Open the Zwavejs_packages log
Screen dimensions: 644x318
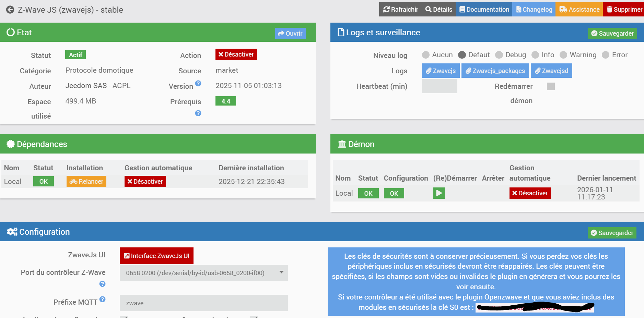[x=495, y=71]
